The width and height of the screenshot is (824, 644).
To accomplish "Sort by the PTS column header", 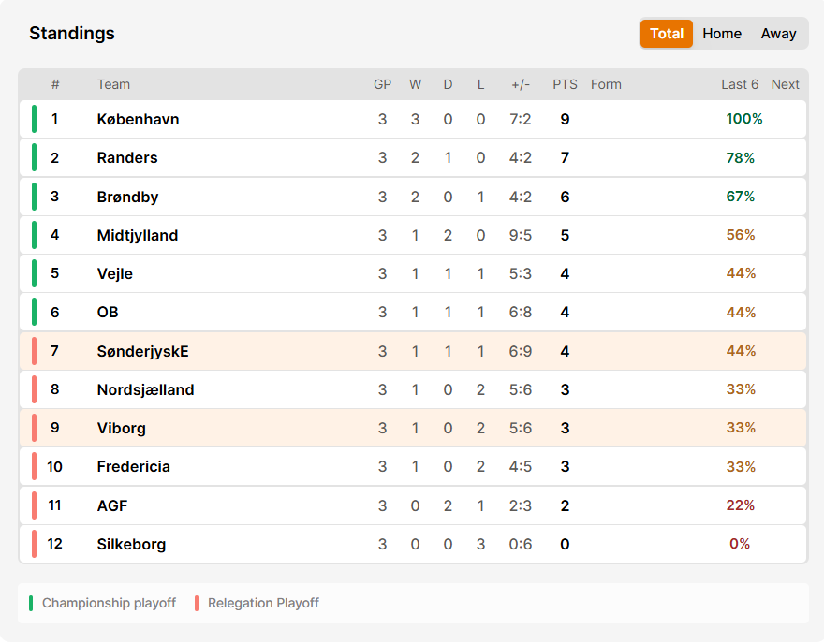I will 565,84.
